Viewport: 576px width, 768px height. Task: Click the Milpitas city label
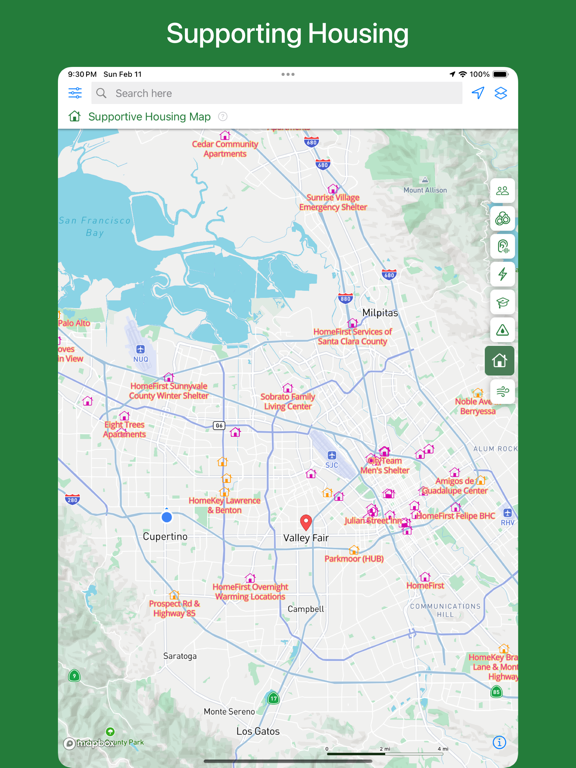coord(380,312)
